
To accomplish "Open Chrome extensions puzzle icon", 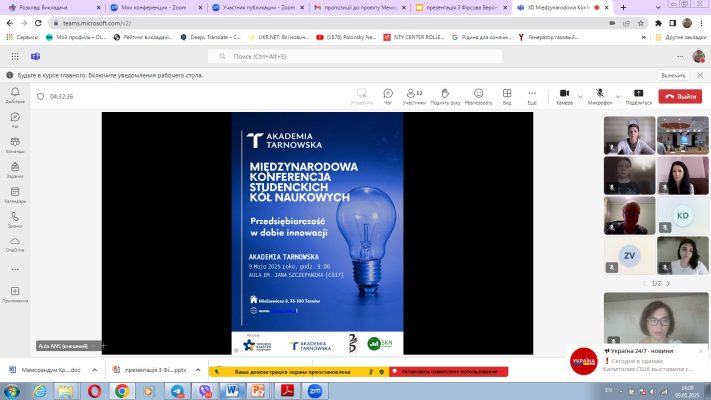I will pyautogui.click(x=658, y=23).
